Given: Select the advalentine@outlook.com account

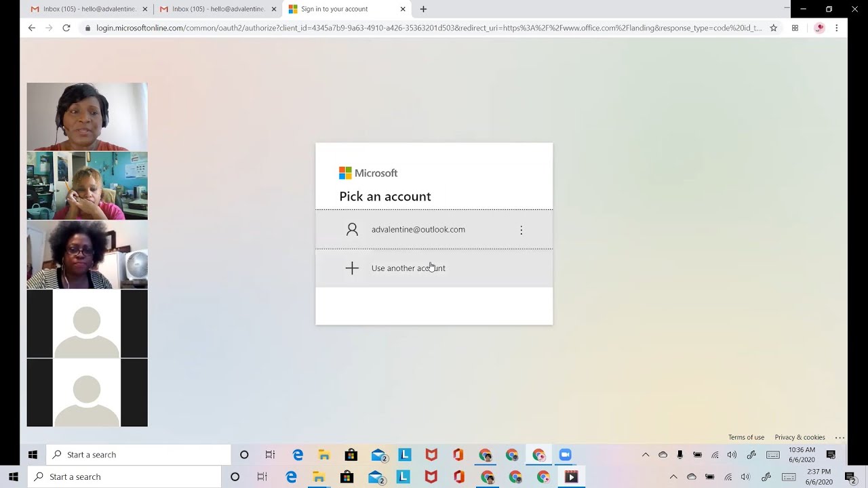Looking at the screenshot, I should [x=434, y=230].
